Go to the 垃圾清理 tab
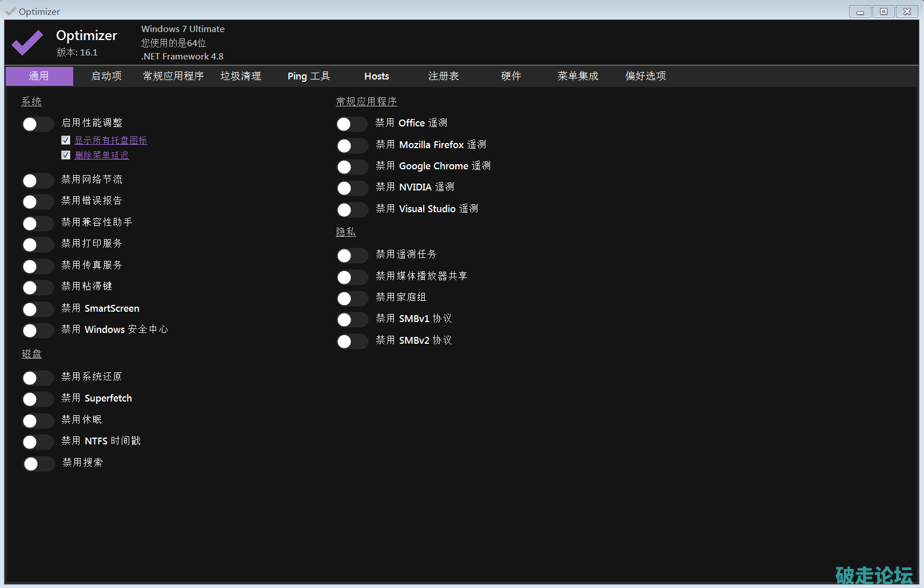This screenshot has height=588, width=924. pyautogui.click(x=241, y=76)
